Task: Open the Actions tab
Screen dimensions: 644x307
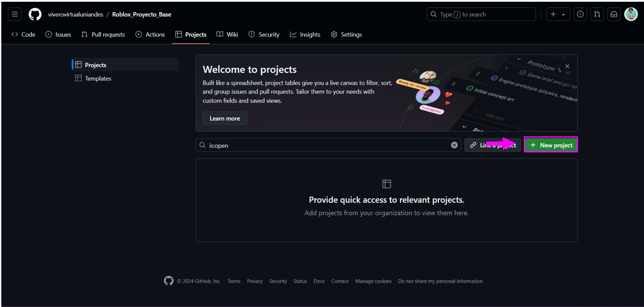Action: (x=150, y=35)
